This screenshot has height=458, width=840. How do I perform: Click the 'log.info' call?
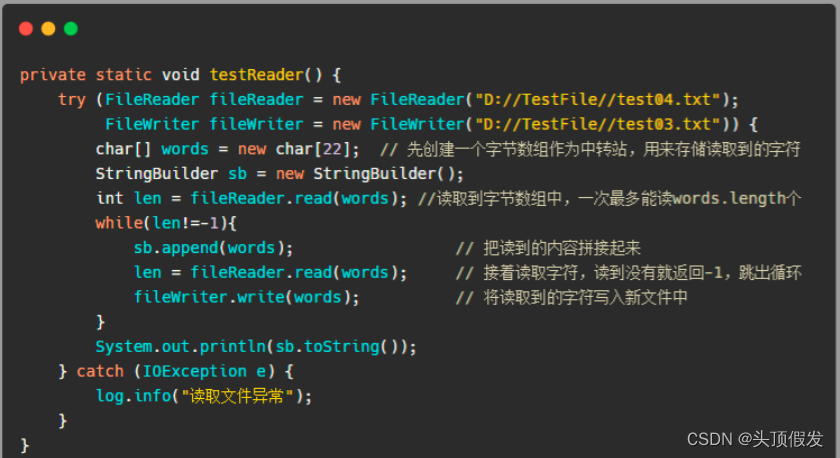133,396
